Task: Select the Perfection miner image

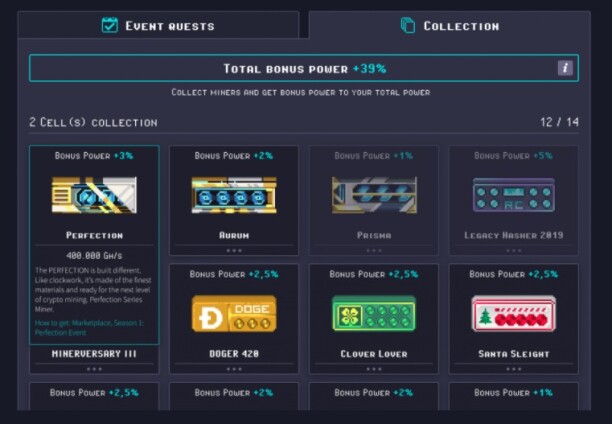Action: click(x=94, y=195)
